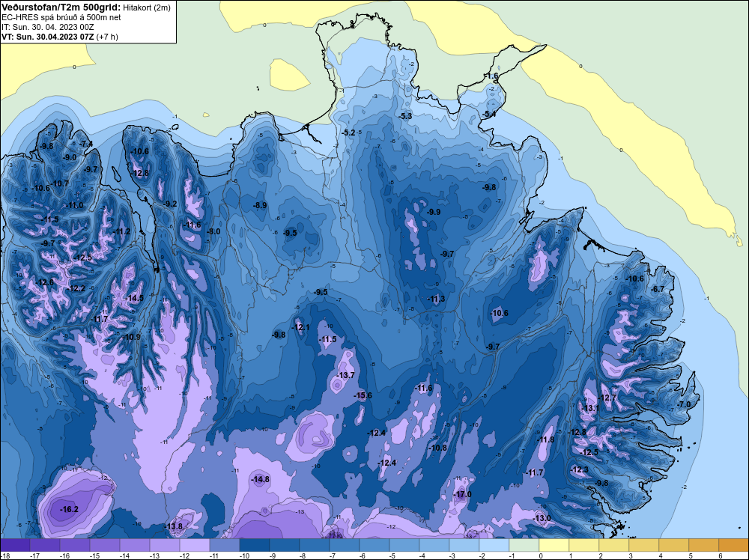Click the -12.7 temperature value

tap(607, 398)
